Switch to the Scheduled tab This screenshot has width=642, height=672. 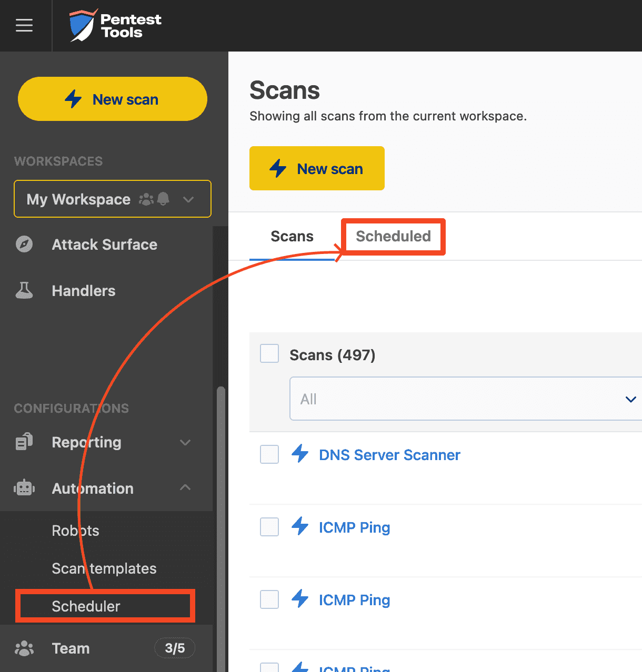tap(393, 237)
